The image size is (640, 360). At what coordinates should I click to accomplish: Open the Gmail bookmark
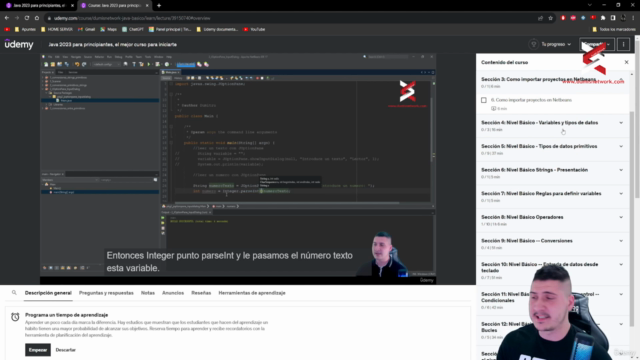tap(87, 29)
